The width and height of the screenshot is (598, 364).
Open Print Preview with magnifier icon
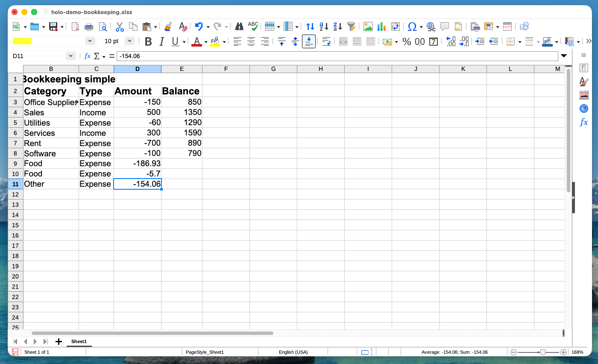pyautogui.click(x=103, y=26)
